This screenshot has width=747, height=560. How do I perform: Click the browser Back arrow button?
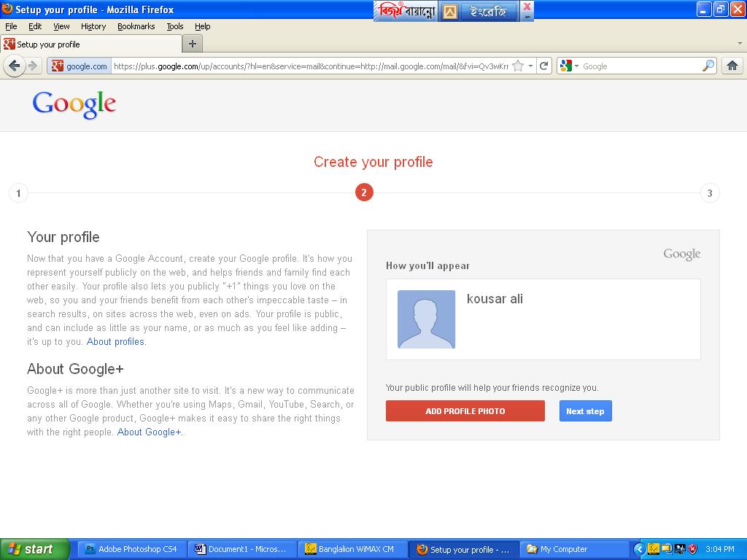(x=14, y=66)
